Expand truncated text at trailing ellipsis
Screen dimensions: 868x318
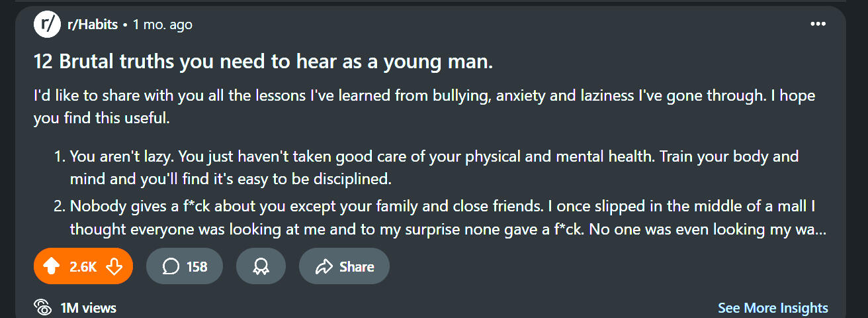819,230
